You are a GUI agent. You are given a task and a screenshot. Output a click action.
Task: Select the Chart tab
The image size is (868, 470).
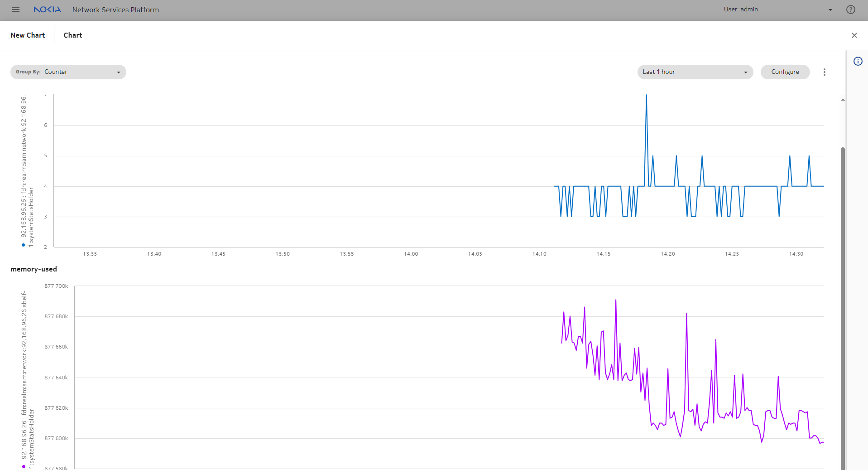pyautogui.click(x=73, y=35)
